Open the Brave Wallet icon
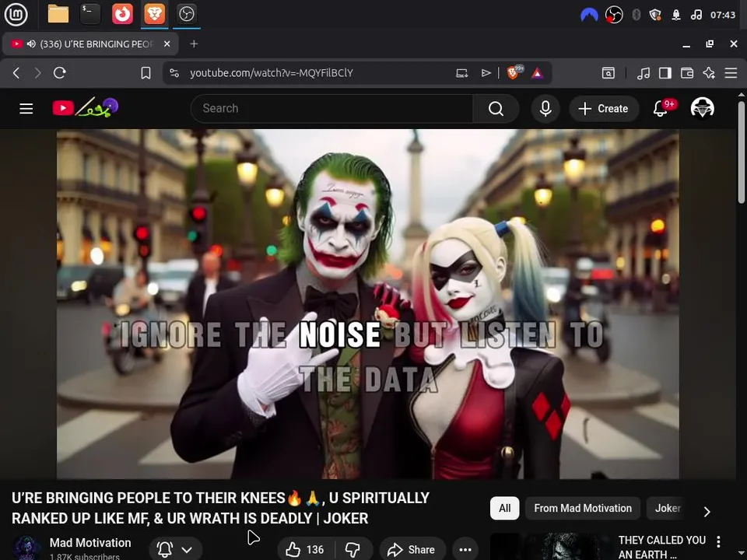The height and width of the screenshot is (560, 747). click(687, 73)
